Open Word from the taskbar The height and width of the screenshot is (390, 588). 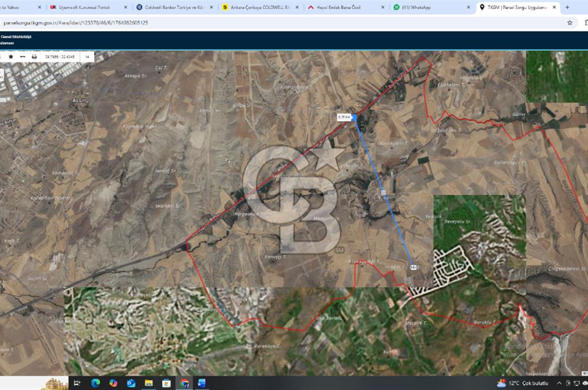pyautogui.click(x=202, y=383)
